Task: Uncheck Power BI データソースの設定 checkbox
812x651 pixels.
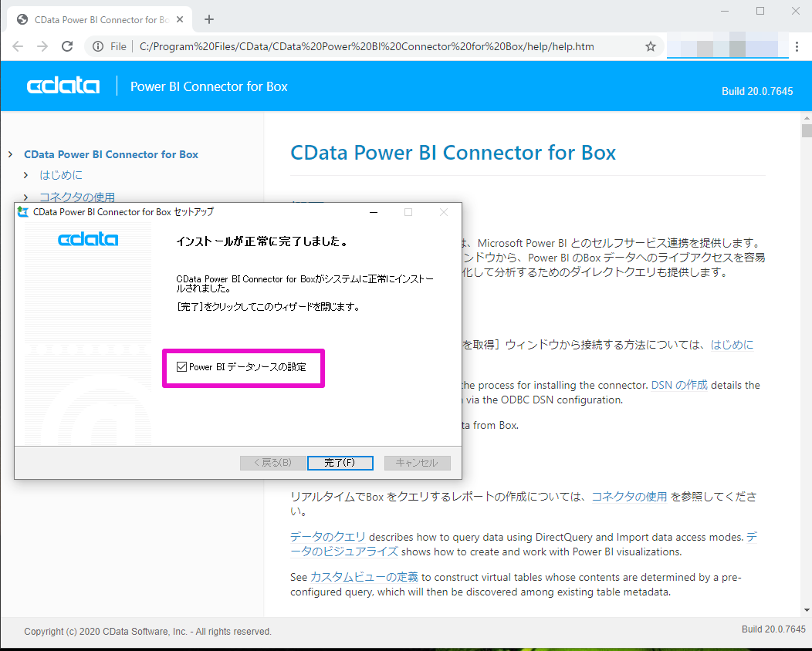Action: [181, 367]
